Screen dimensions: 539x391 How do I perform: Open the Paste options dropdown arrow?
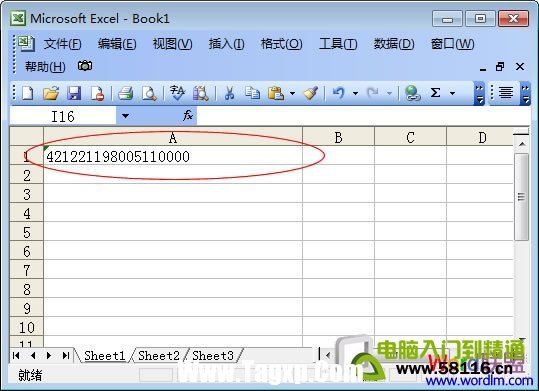(293, 93)
